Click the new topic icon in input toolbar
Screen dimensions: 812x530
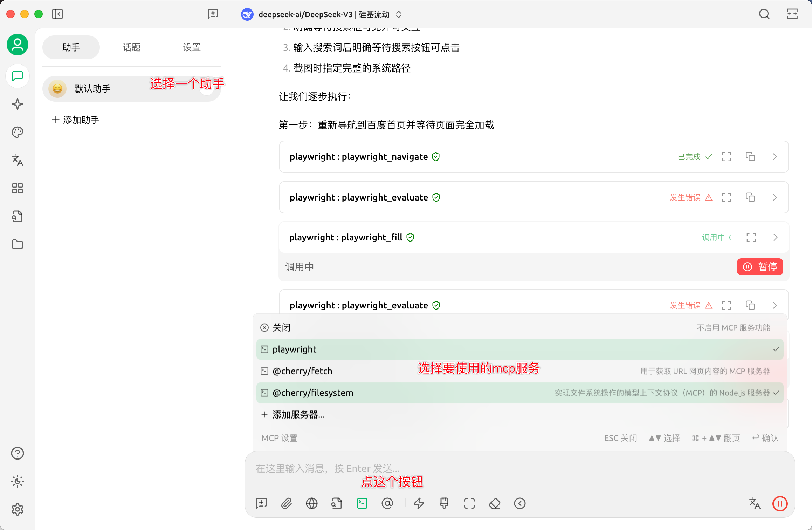pos(261,503)
